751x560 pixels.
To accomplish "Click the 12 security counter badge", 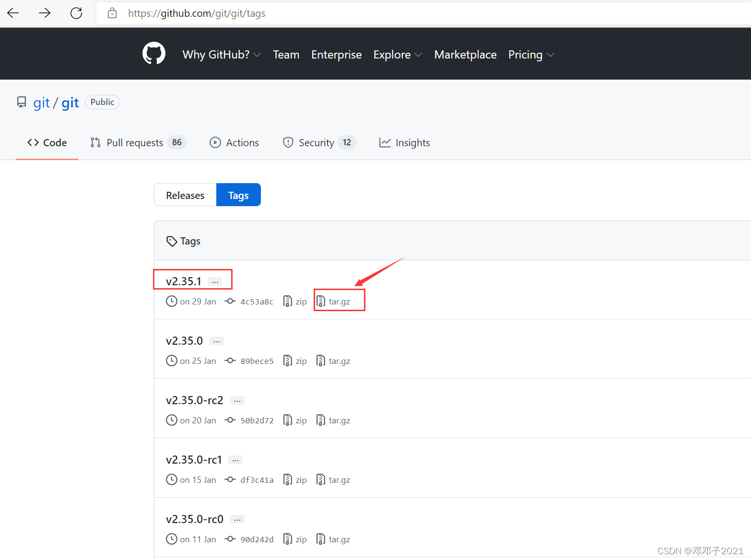I will (x=347, y=142).
